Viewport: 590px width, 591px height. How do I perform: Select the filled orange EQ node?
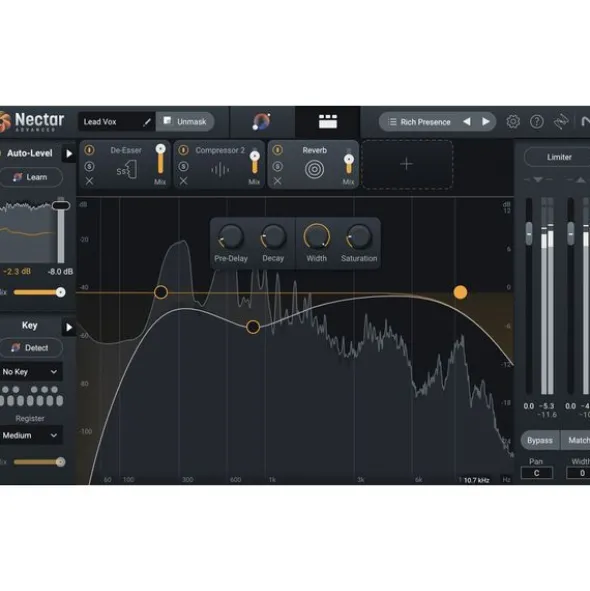(460, 292)
